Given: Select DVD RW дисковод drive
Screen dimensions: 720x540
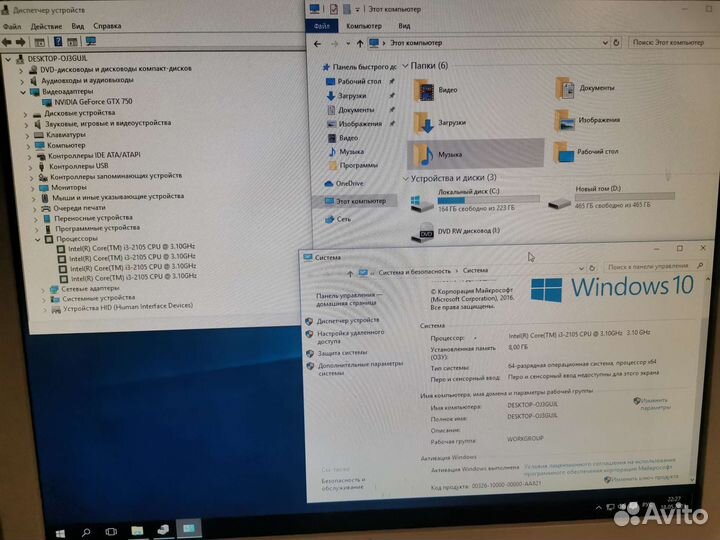Looking at the screenshot, I should [456, 232].
